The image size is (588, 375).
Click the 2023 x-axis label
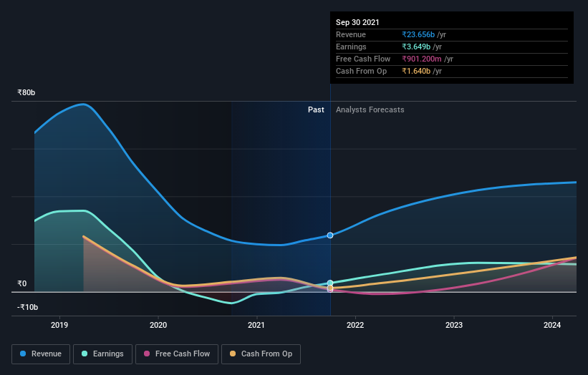point(454,325)
